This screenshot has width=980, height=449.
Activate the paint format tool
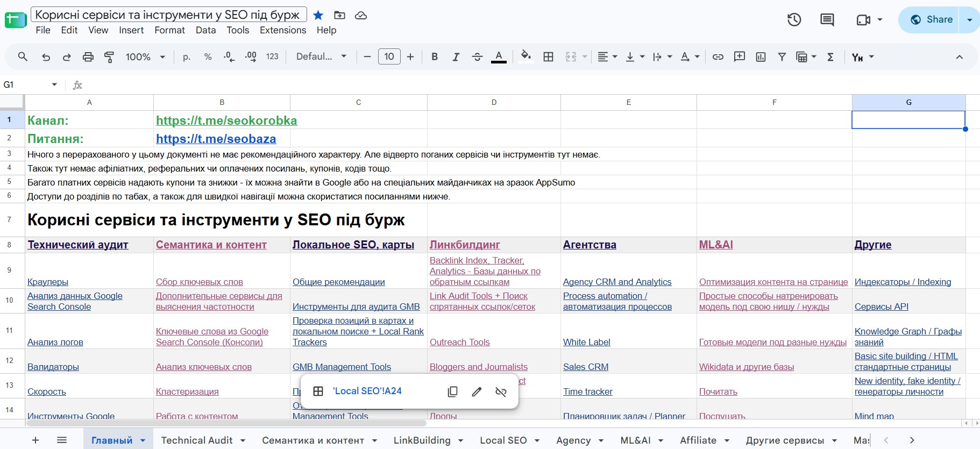109,56
